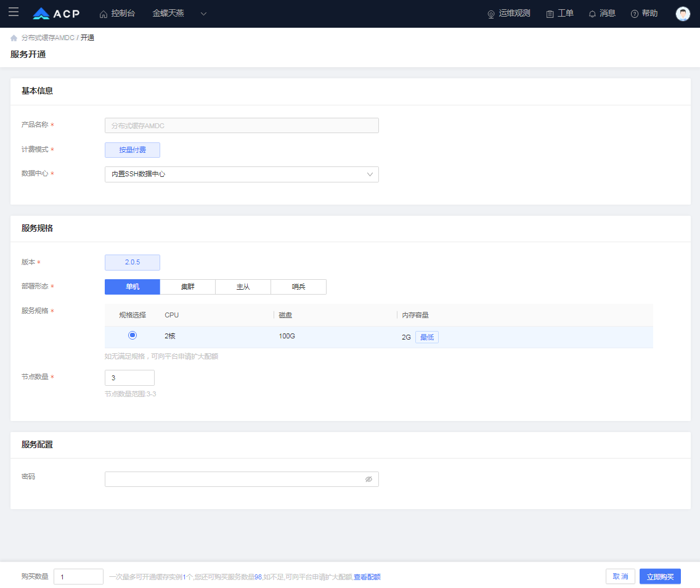Choose 哨兵 deployment type
Screen dimensions: 700x588
[x=298, y=287]
